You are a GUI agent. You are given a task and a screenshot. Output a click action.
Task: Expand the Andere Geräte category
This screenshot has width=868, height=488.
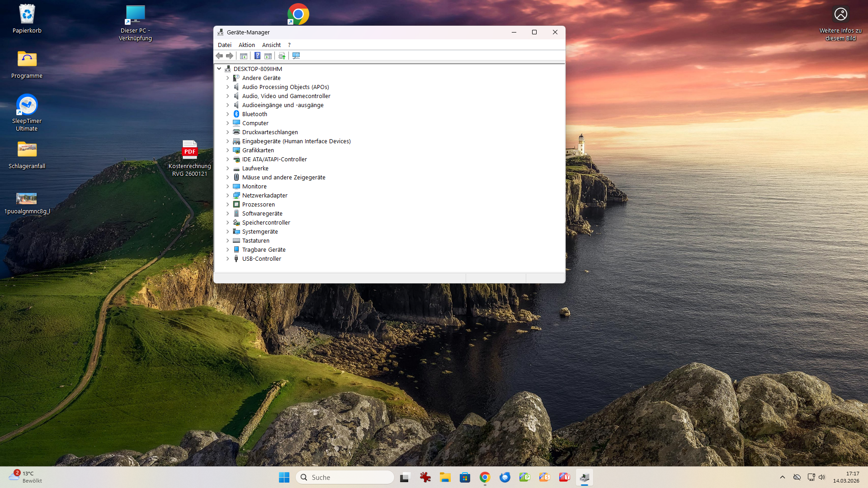click(228, 78)
